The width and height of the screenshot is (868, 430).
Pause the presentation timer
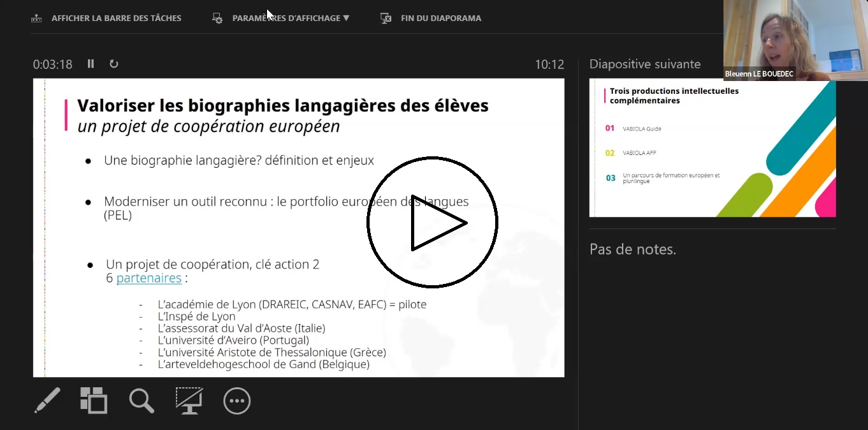click(90, 64)
